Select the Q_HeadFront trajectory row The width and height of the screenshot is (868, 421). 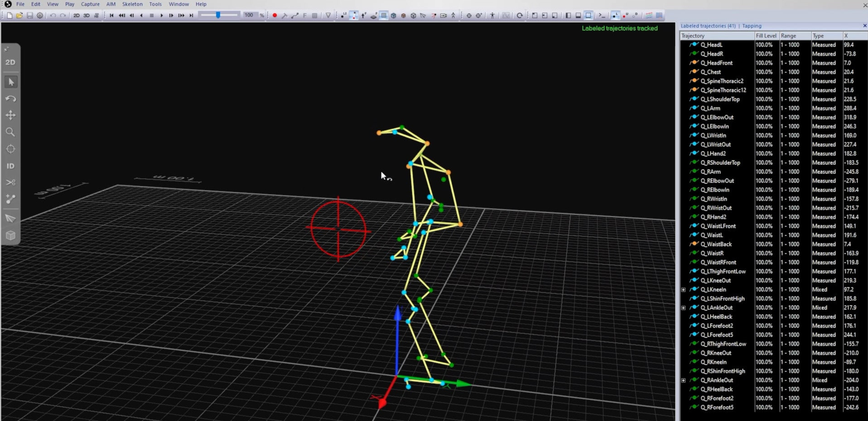click(774, 63)
